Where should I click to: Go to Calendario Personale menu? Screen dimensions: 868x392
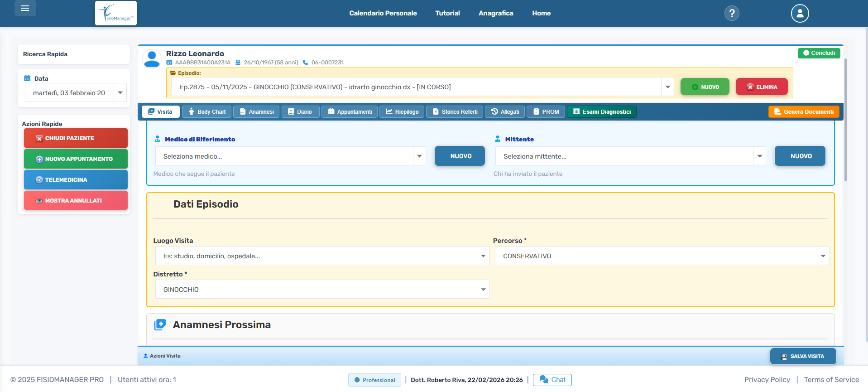tap(383, 13)
